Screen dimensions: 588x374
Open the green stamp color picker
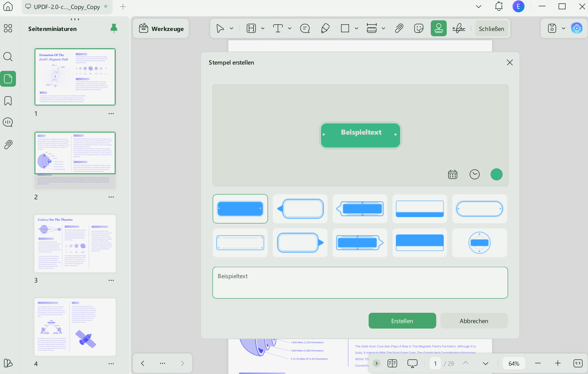click(497, 174)
